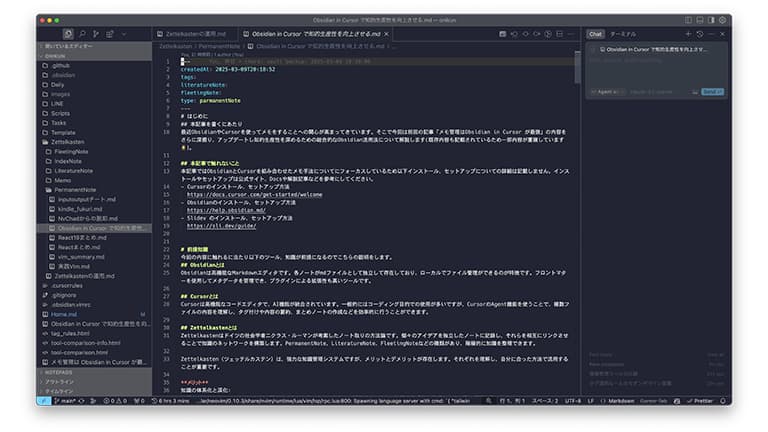Image resolution: width=768 pixels, height=432 pixels.
Task: Expand the アウトライン section
Action: click(96, 382)
